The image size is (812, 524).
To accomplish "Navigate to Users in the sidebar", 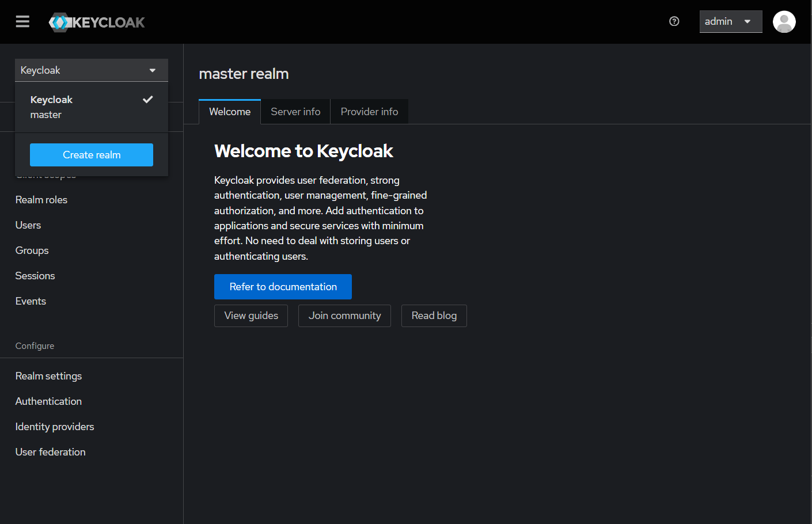I will (28, 225).
